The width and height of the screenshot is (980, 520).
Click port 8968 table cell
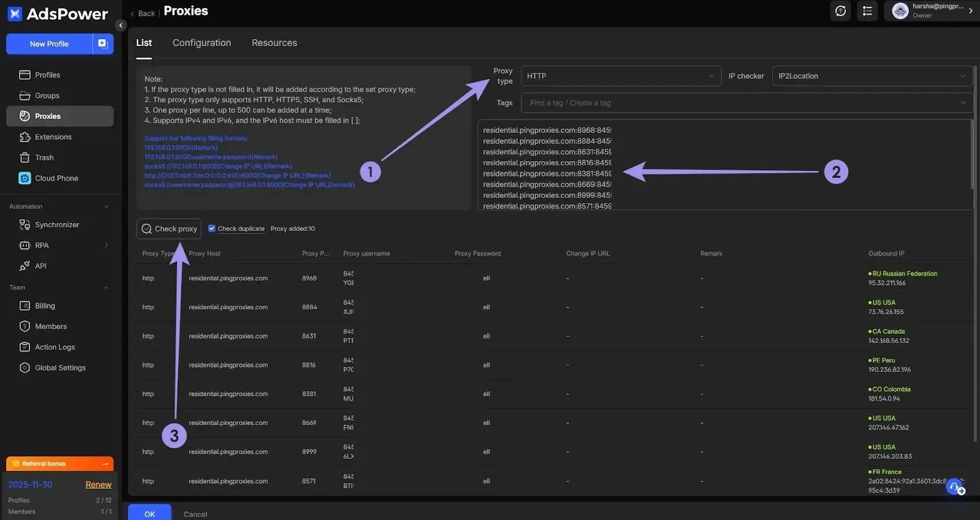[309, 278]
